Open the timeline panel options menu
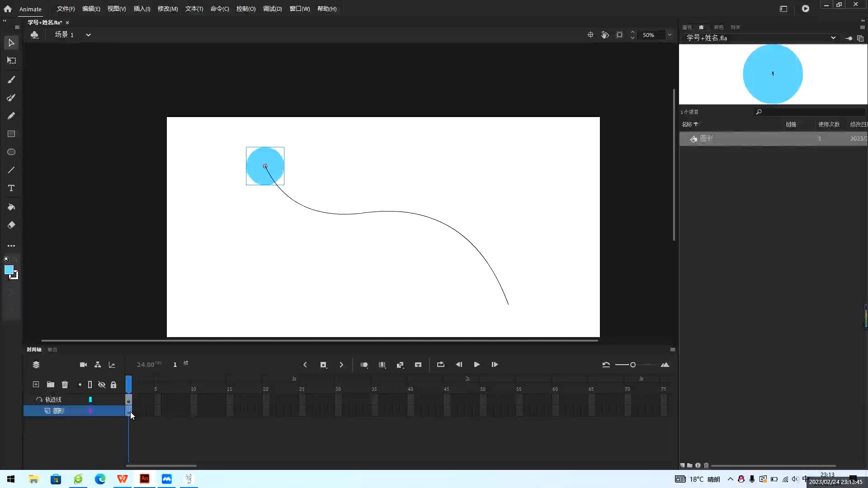868x488 pixels. [672, 349]
